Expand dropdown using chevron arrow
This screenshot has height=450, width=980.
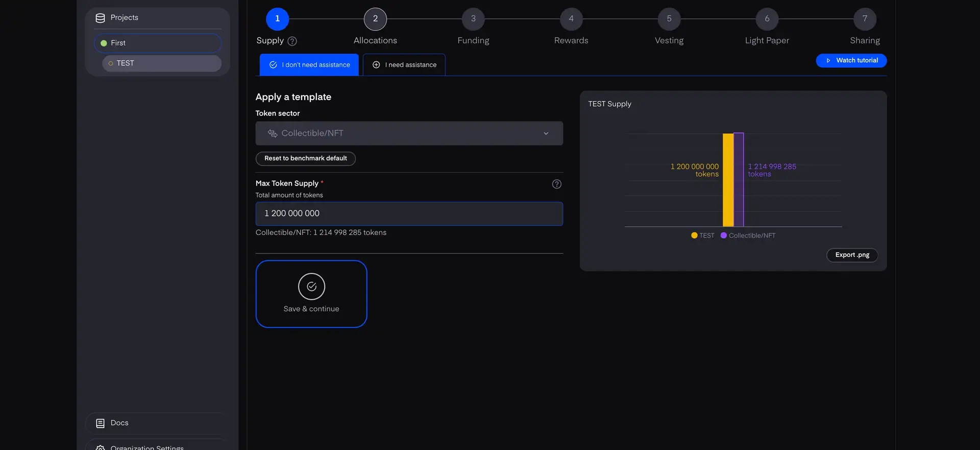[546, 133]
